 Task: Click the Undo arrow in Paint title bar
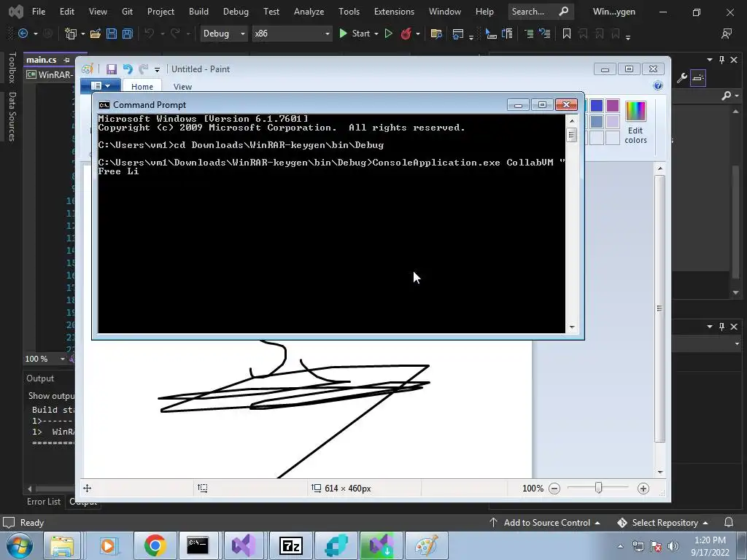coord(127,69)
